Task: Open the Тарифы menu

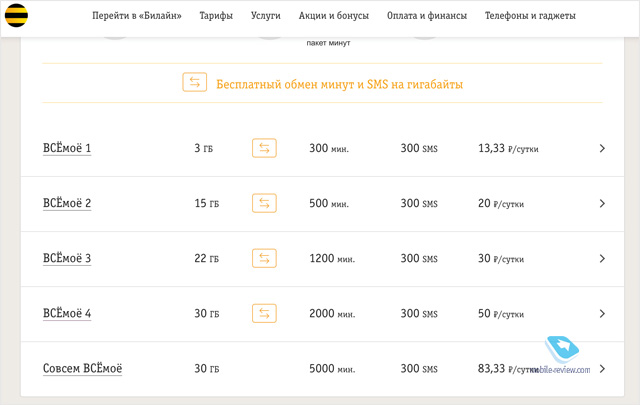Action: point(216,16)
